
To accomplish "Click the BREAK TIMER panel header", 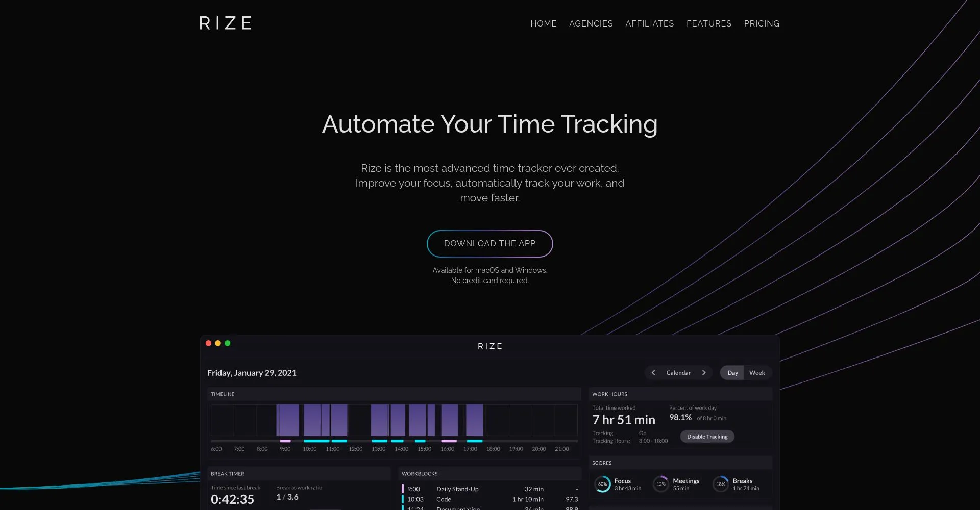I will pyautogui.click(x=299, y=474).
